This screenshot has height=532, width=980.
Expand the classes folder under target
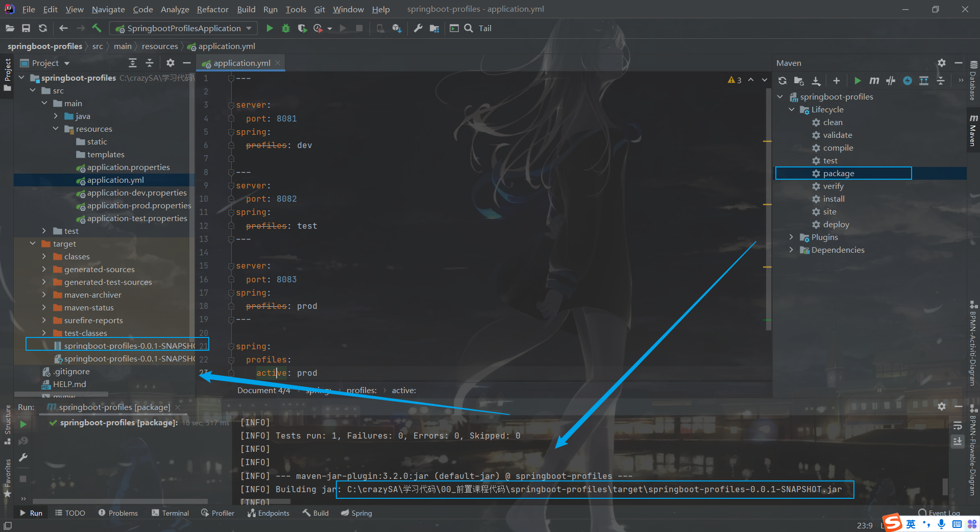[44, 256]
